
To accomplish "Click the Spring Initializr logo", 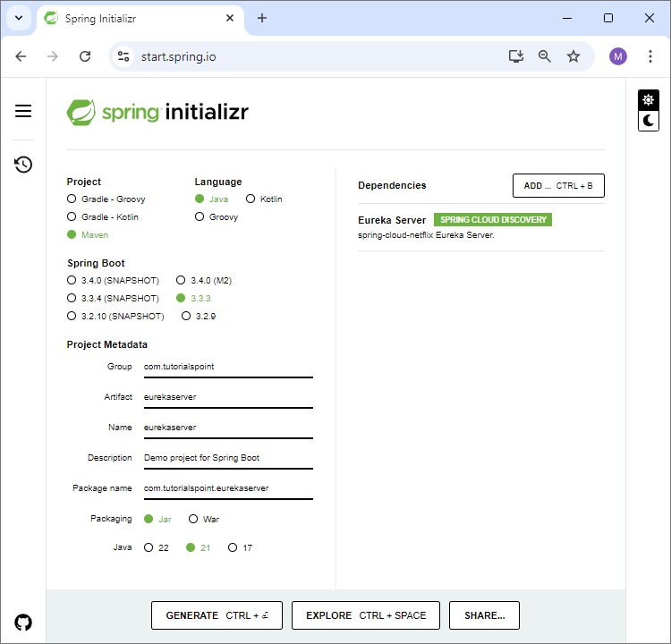I will click(157, 112).
